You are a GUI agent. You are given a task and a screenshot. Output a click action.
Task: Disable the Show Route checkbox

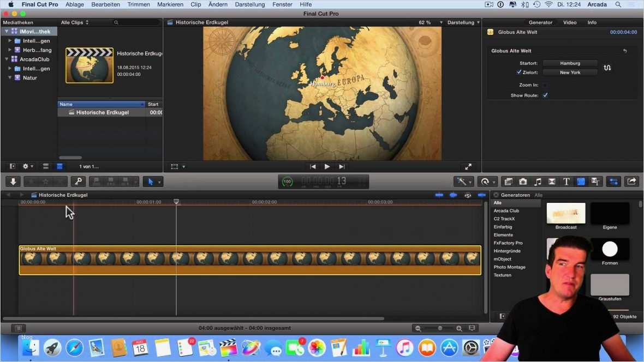point(545,95)
